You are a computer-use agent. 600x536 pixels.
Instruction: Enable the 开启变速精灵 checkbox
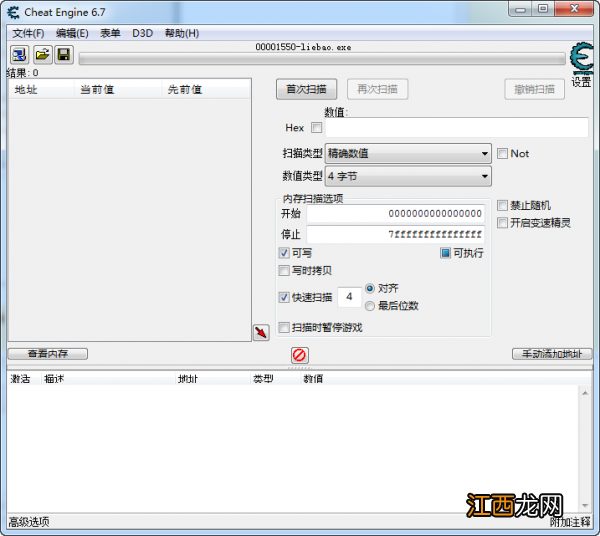(x=502, y=223)
